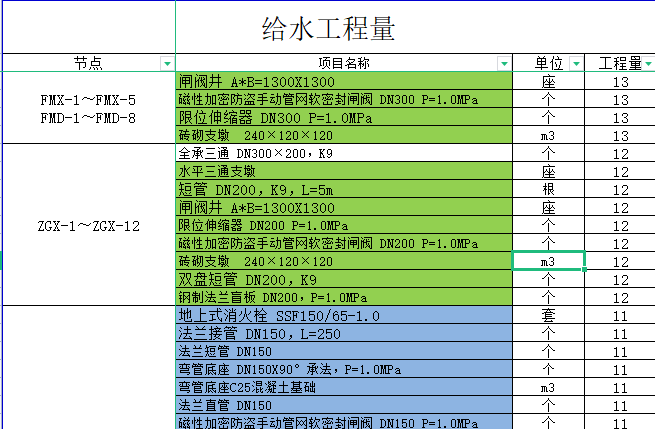Screen dimensions: 655x429
Task: Select the 单位 header cell
Action: pos(548,63)
